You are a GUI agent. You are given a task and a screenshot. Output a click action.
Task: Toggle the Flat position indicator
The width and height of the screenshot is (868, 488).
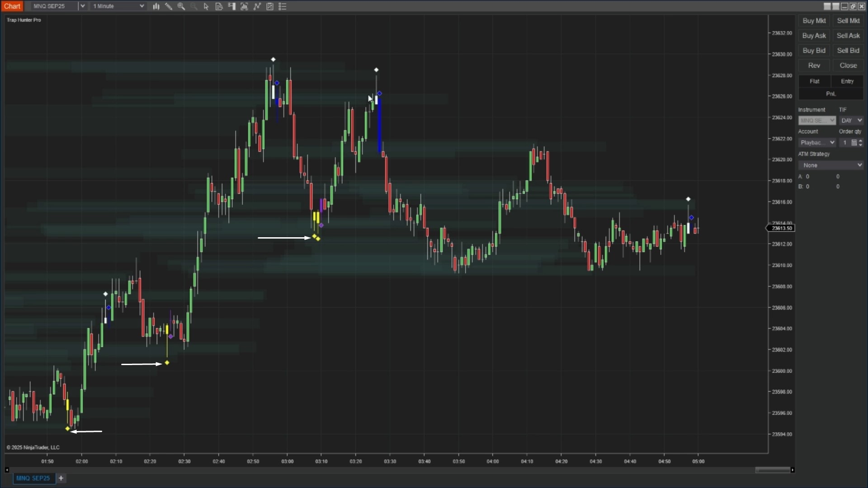click(814, 81)
